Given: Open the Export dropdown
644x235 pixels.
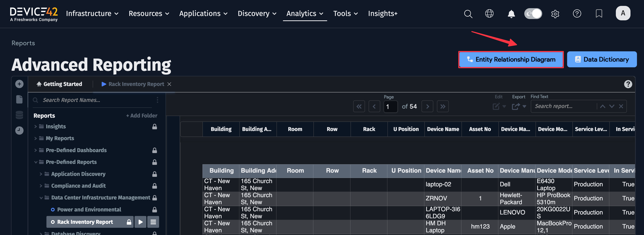Looking at the screenshot, I should 519,106.
